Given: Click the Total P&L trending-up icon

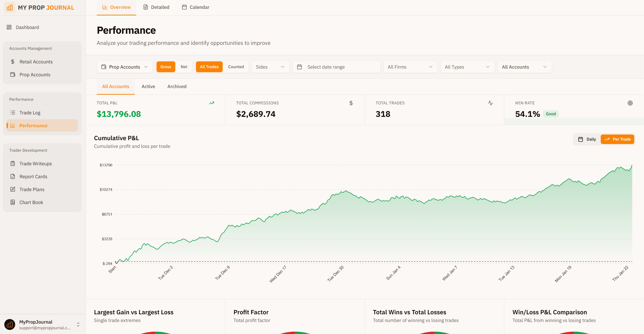Looking at the screenshot, I should 212,103.
